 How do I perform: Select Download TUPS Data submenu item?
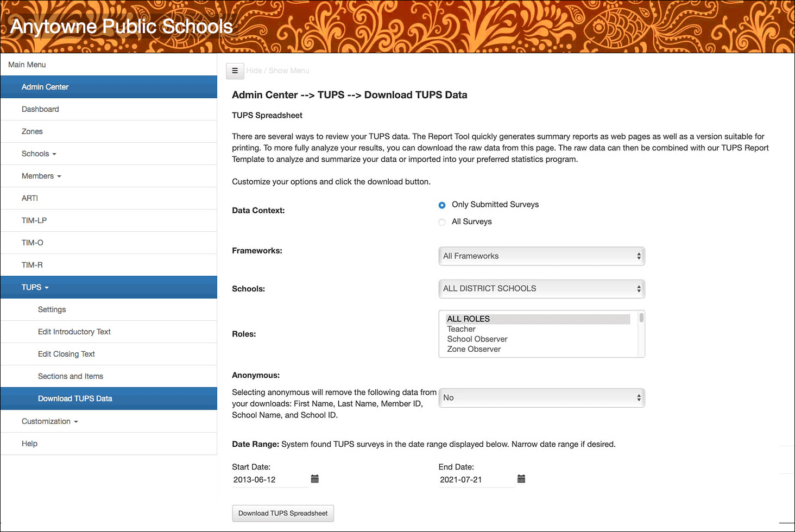tap(109, 398)
